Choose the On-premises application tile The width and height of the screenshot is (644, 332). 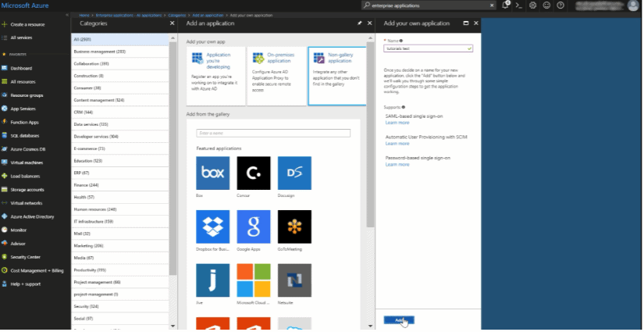point(276,76)
